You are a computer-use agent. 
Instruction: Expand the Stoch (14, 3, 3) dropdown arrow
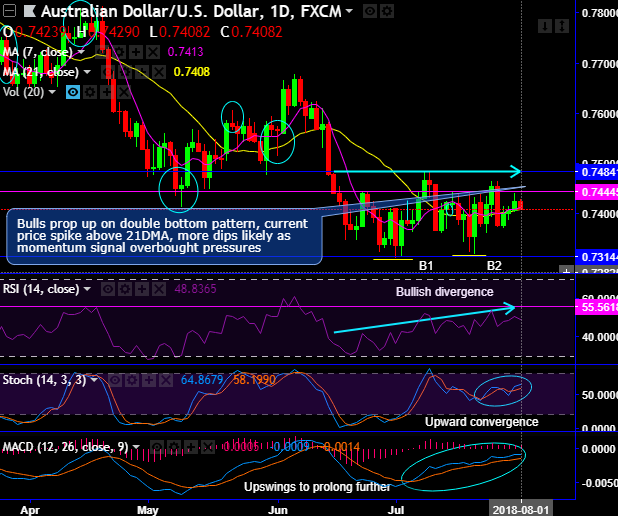pos(94,380)
